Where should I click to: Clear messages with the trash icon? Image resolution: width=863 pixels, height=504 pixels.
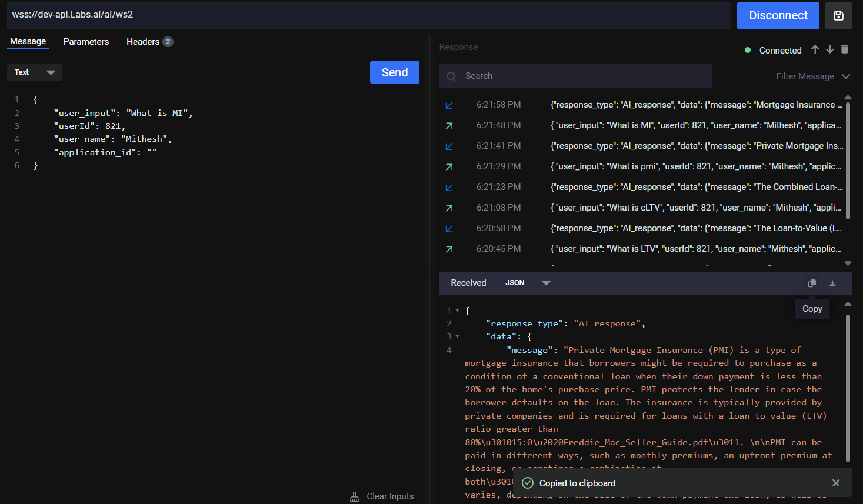[844, 49]
